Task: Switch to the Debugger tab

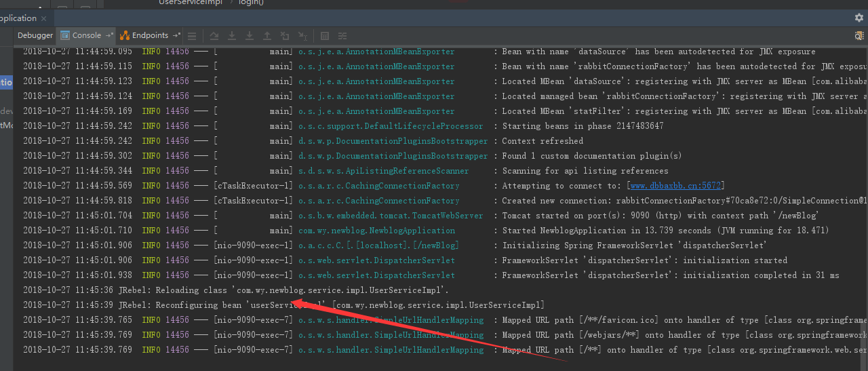Action: [x=35, y=35]
